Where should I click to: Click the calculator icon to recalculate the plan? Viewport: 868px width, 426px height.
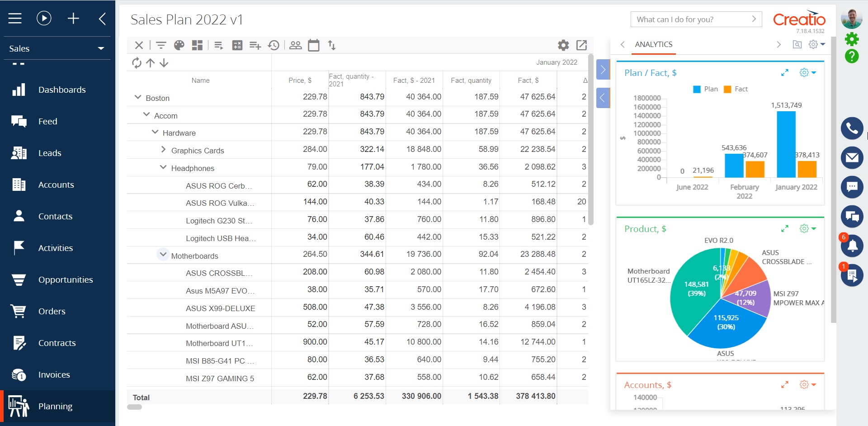[x=237, y=45]
